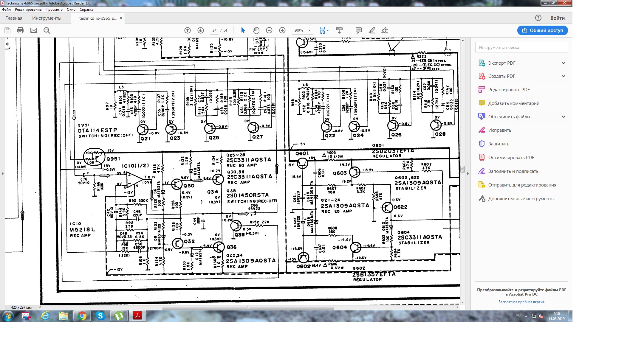Expand the Экспорт PDF section

(563, 63)
